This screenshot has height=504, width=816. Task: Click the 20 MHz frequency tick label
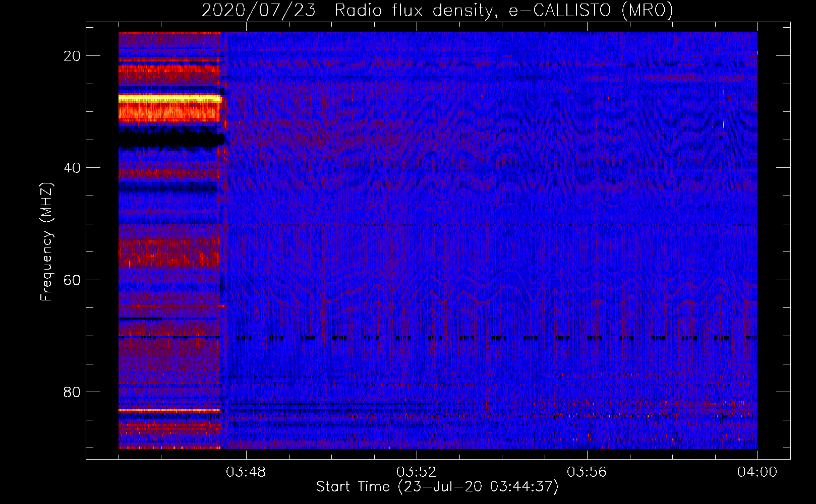tap(73, 56)
